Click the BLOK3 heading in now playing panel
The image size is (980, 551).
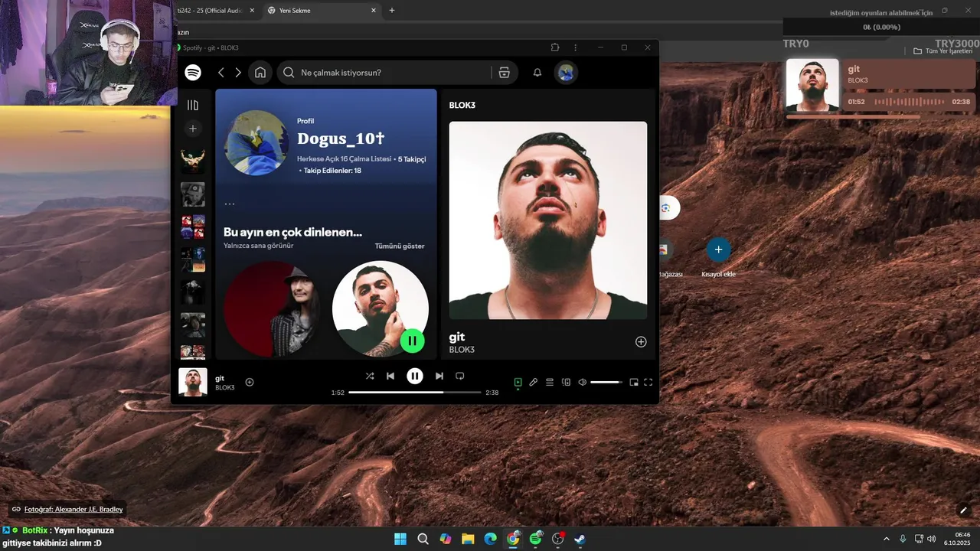coord(462,105)
